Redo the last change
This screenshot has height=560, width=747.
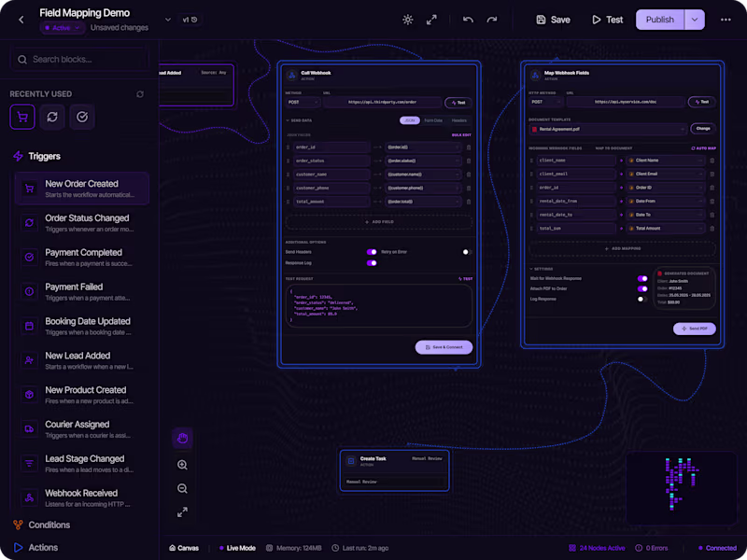(492, 20)
